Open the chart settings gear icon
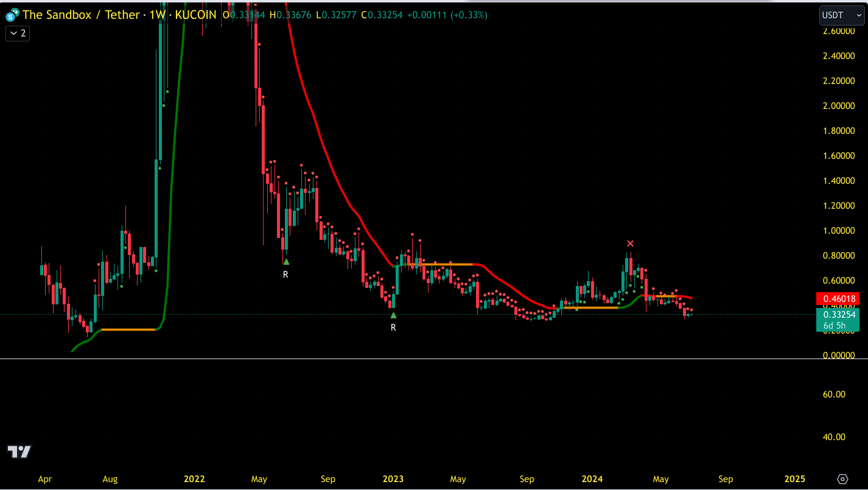This screenshot has width=868, height=490. coord(843,479)
